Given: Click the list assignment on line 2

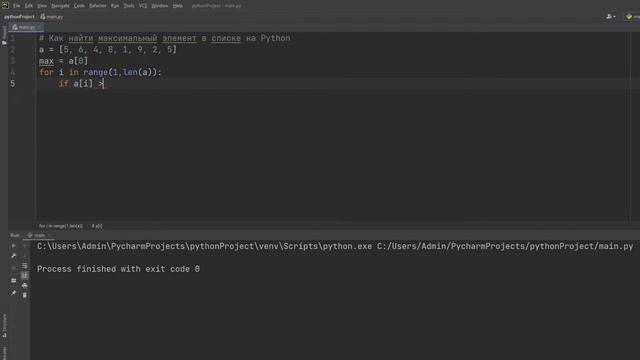Looking at the screenshot, I should (108, 50).
